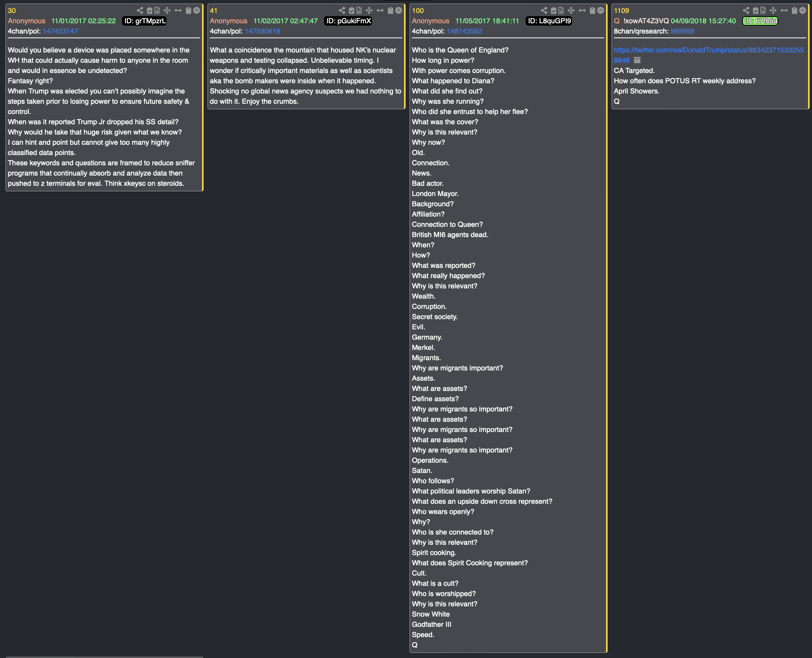Click clipboard-check icon on post 100
Viewport: 812px width, 658px height.
tap(554, 11)
